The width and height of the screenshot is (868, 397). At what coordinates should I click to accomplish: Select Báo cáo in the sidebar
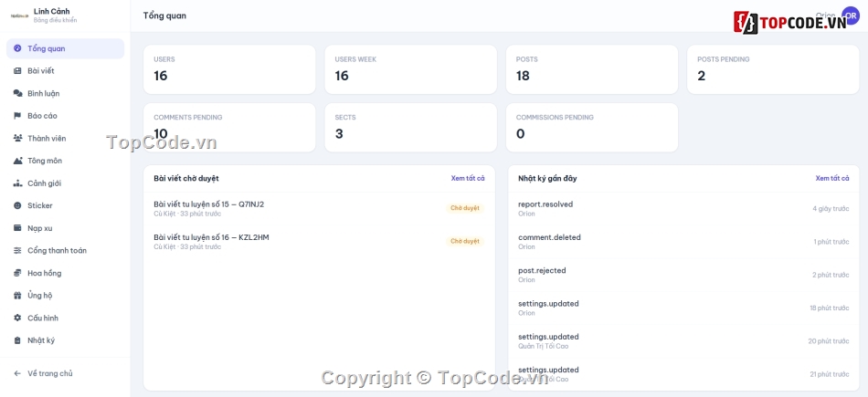[x=65, y=116]
